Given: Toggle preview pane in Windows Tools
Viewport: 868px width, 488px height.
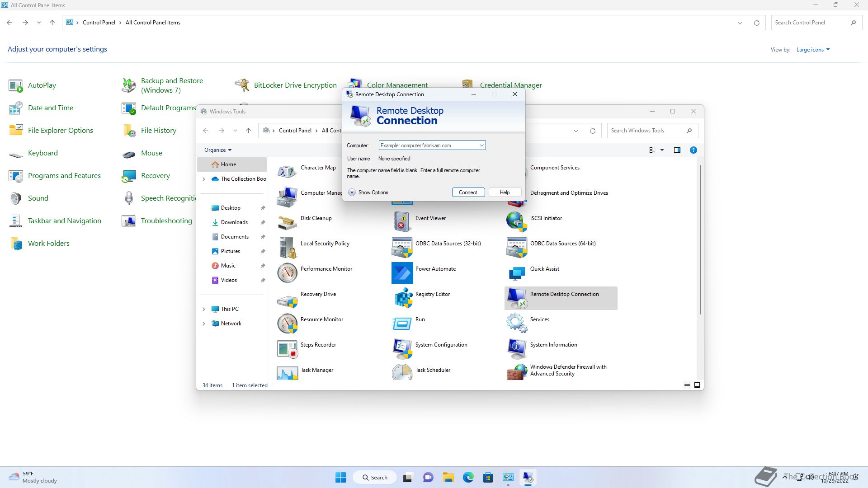Looking at the screenshot, I should point(677,150).
